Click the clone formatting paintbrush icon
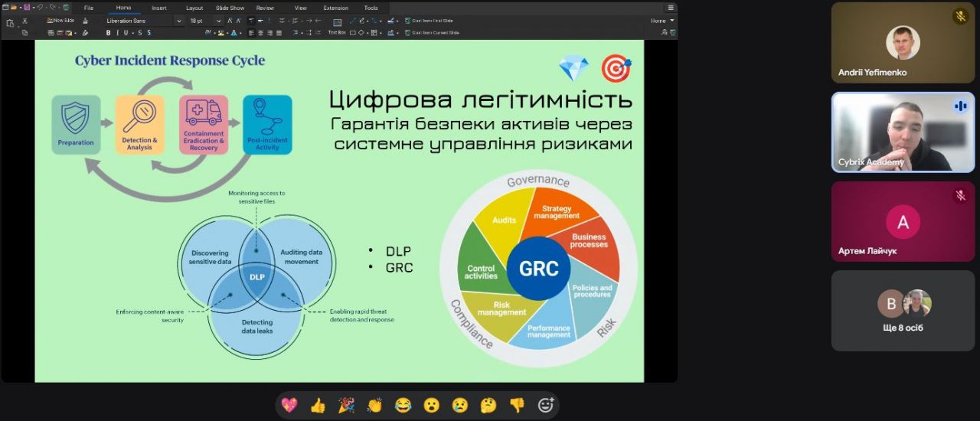The image size is (980, 421). pos(85,33)
